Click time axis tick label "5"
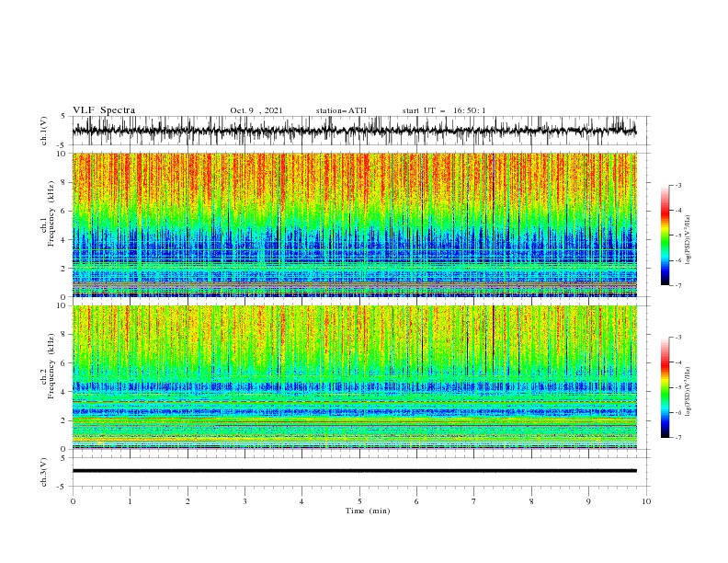728x563 pixels. coord(359,501)
